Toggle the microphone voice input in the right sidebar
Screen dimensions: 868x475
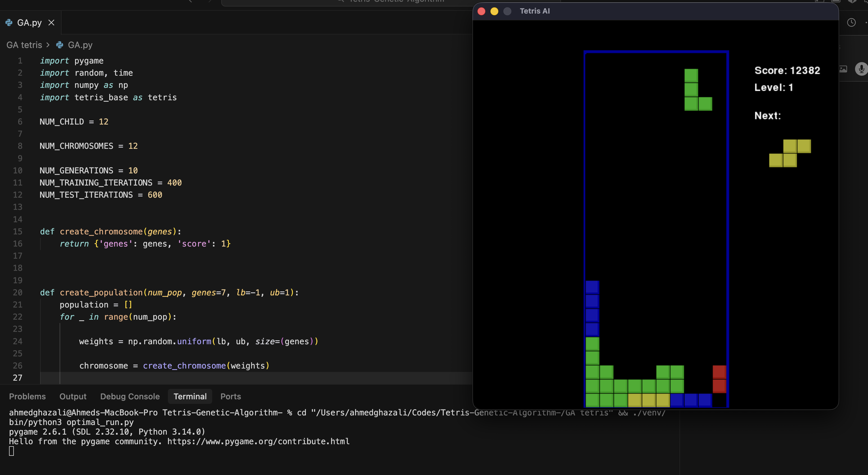tap(861, 69)
